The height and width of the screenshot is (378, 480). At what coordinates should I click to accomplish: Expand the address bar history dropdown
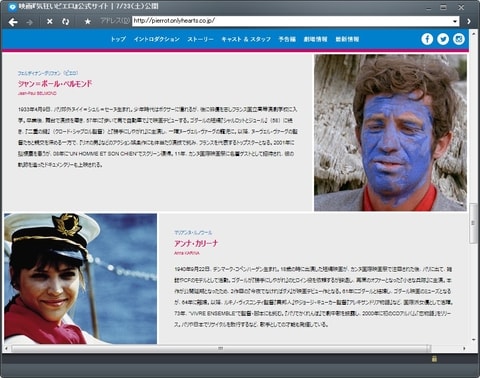pyautogui.click(x=455, y=21)
